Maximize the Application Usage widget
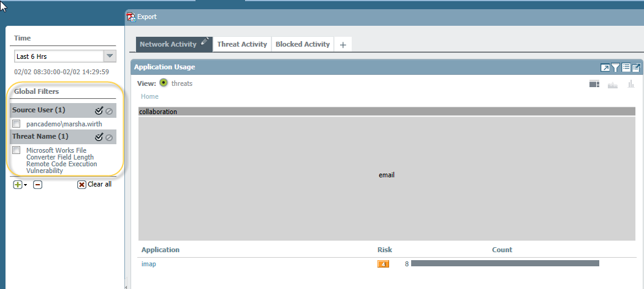Viewport: 644px width, 289px height. tap(605, 68)
